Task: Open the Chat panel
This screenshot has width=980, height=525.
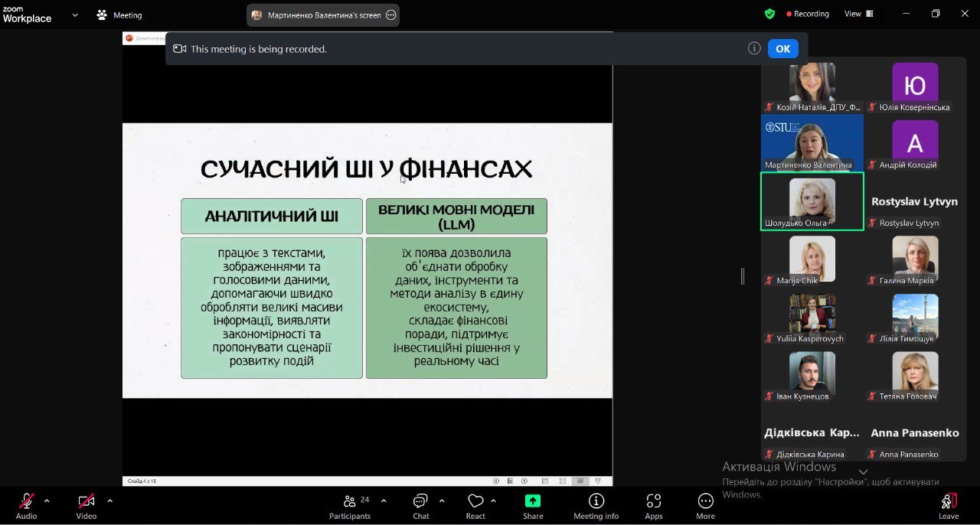Action: click(x=420, y=506)
